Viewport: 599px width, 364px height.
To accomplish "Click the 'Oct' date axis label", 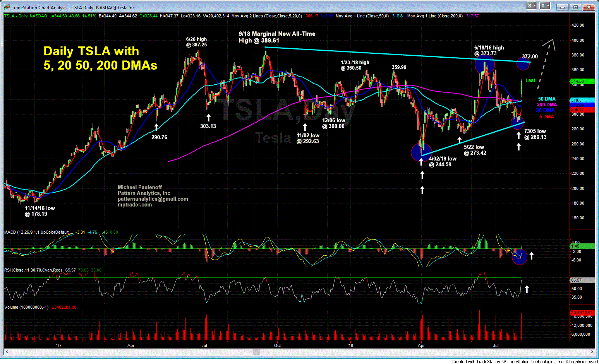I will [x=277, y=345].
